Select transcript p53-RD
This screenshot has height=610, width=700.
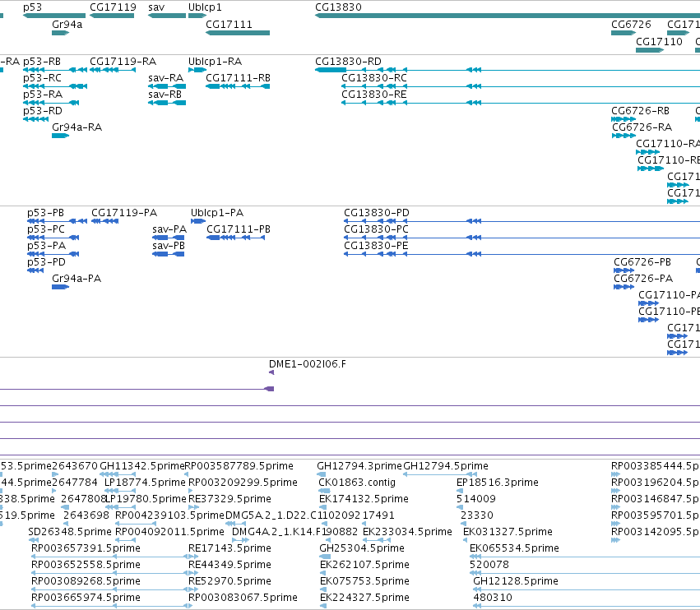[x=43, y=111]
